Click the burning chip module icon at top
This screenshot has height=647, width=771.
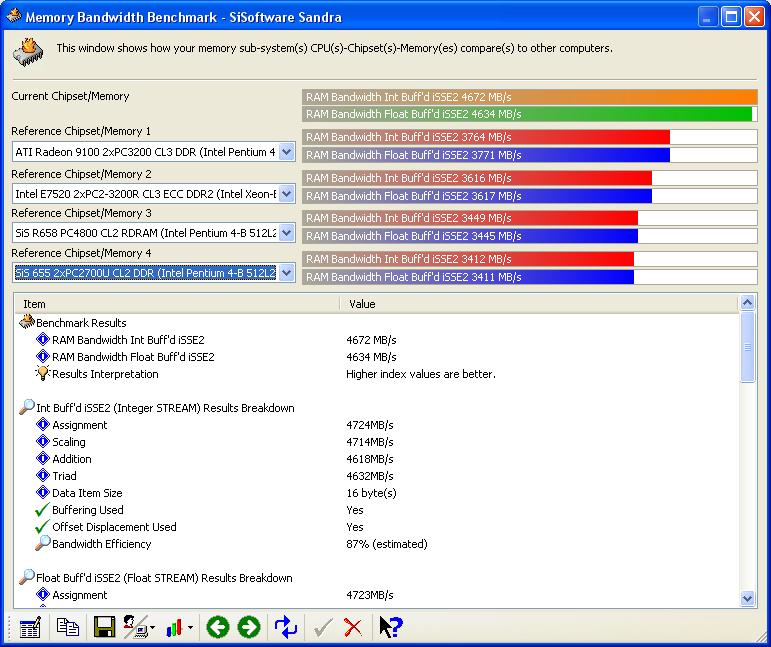click(x=29, y=52)
